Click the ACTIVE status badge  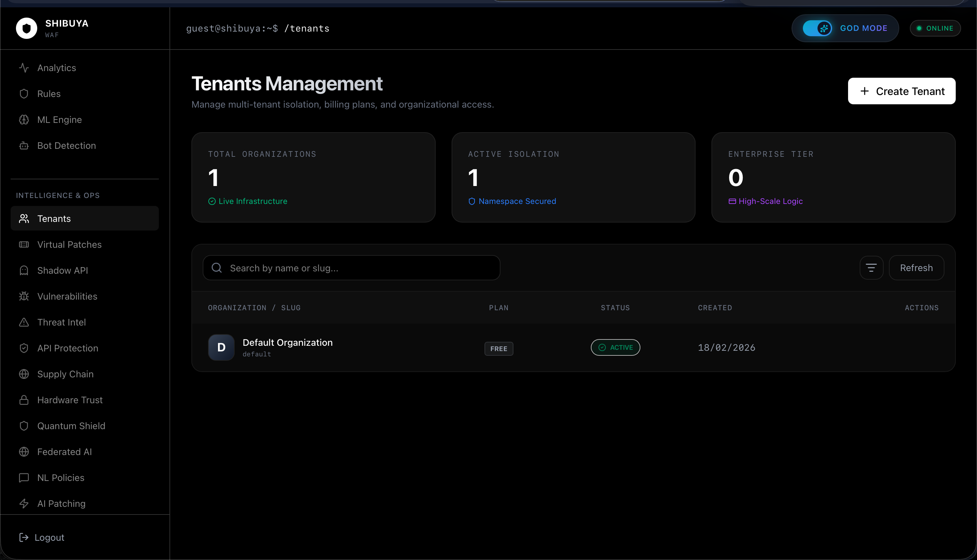click(x=615, y=347)
